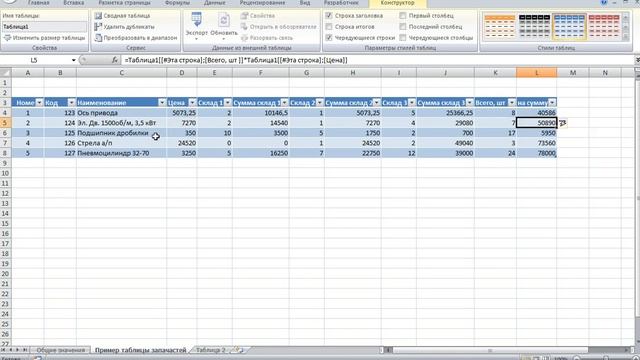Click the Обновить refresh icon

224,20
